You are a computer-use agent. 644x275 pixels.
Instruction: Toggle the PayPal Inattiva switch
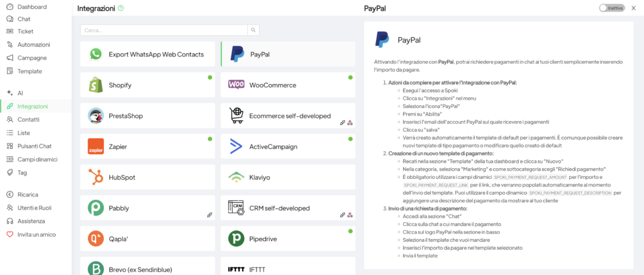pos(611,8)
